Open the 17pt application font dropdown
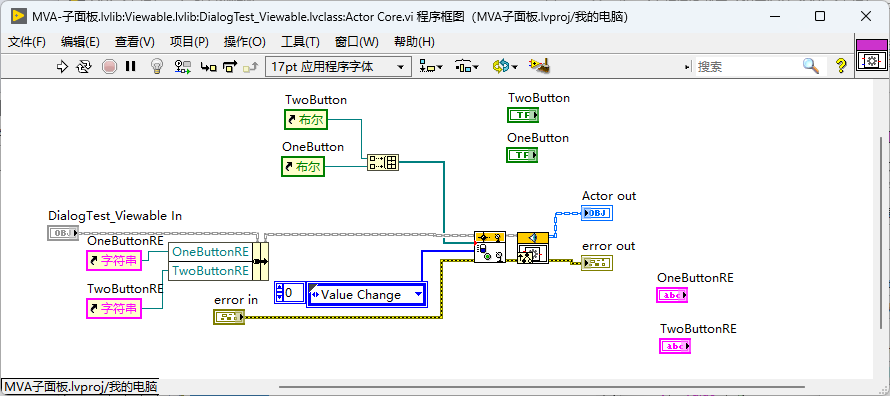The height and width of the screenshot is (396, 890). (x=338, y=67)
